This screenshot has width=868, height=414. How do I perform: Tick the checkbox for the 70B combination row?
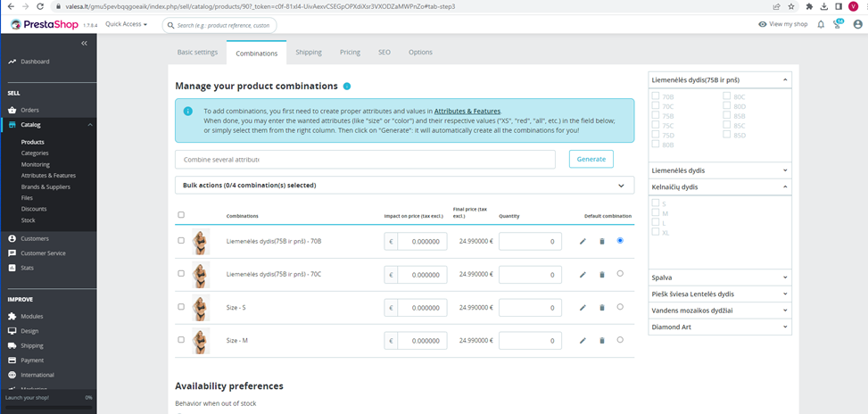[x=181, y=241]
